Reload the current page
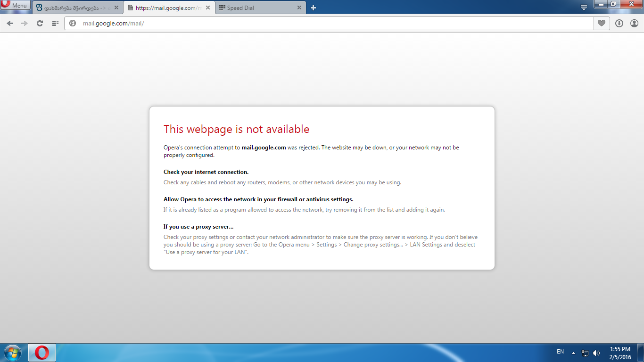The image size is (644, 362). [40, 23]
